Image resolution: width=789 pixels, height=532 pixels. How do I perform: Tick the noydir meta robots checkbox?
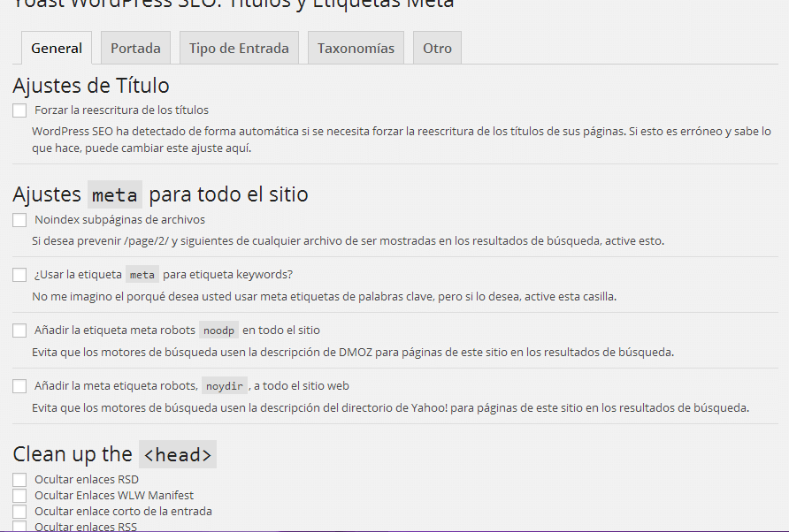tap(19, 387)
